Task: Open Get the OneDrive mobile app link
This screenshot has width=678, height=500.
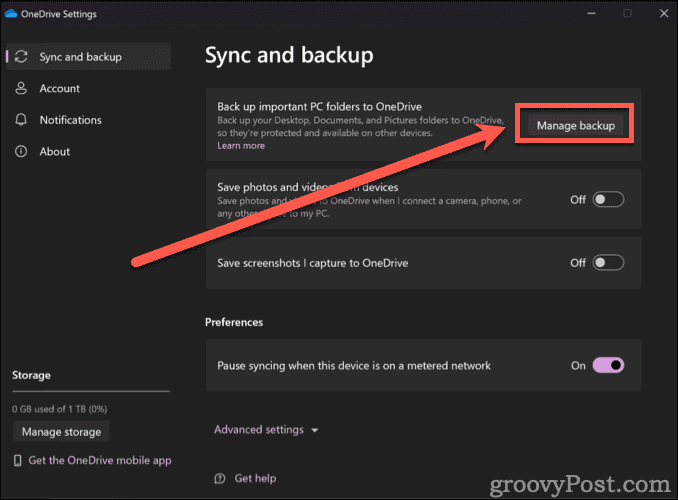Action: pos(100,461)
